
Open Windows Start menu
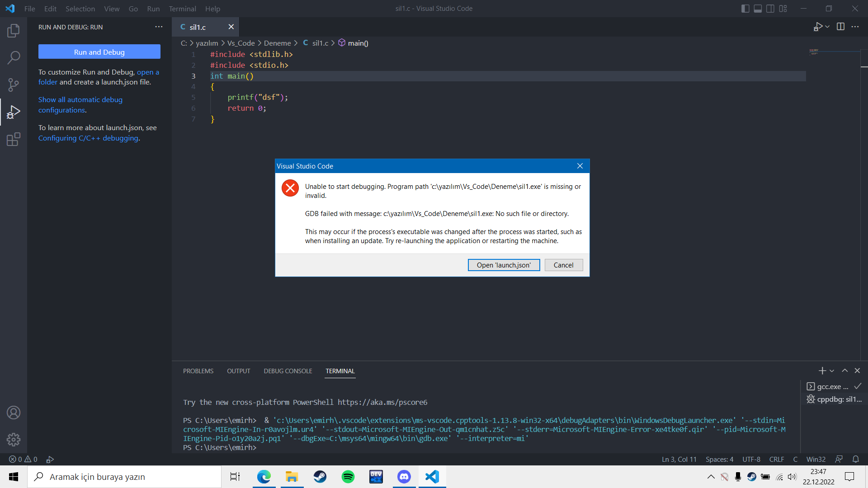[x=14, y=477]
